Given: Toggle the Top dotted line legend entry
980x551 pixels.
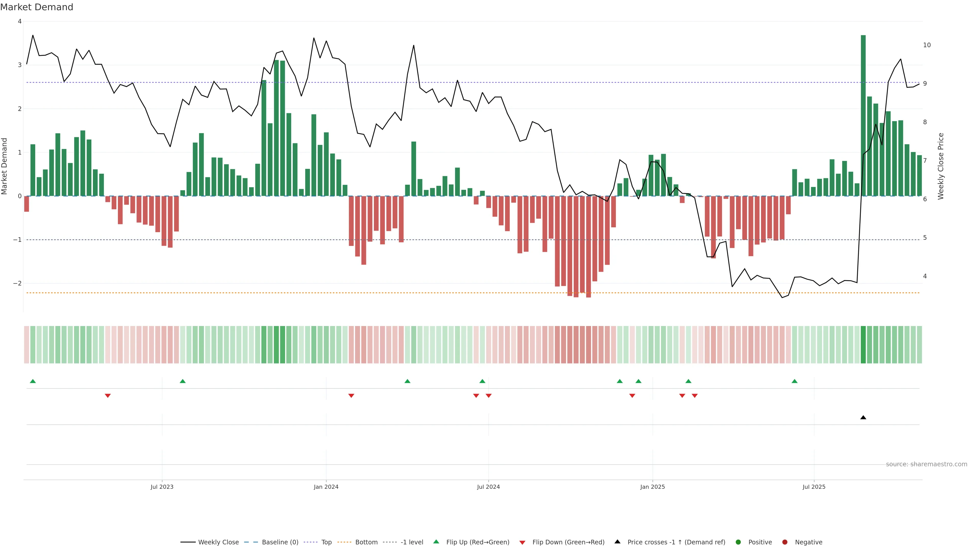Looking at the screenshot, I should tap(326, 542).
